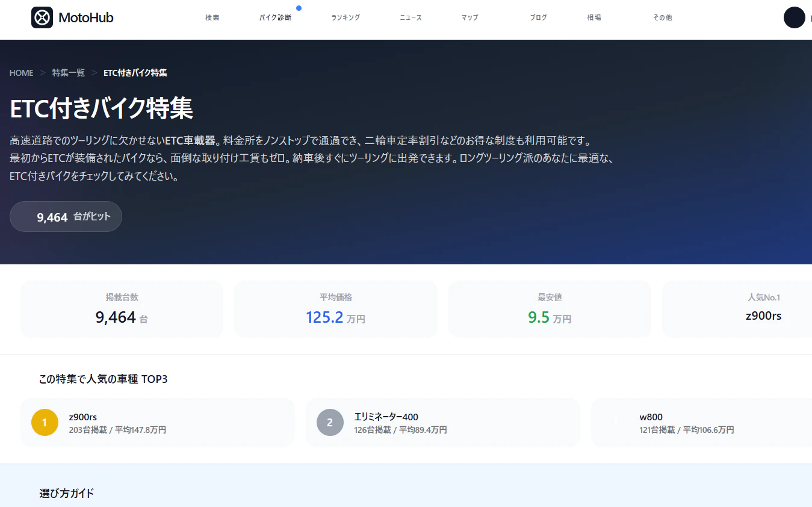Open the z900rs ranking card title
The width and height of the screenshot is (812, 507).
coord(83,417)
